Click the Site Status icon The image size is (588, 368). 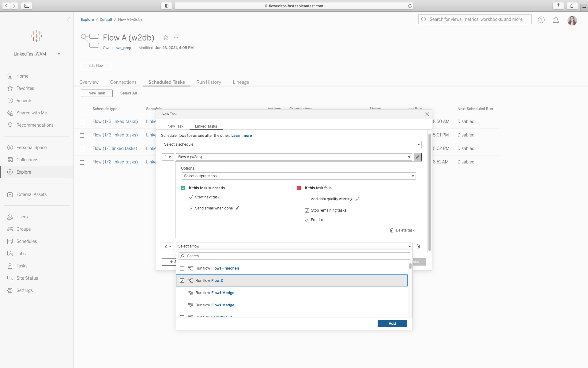10,278
